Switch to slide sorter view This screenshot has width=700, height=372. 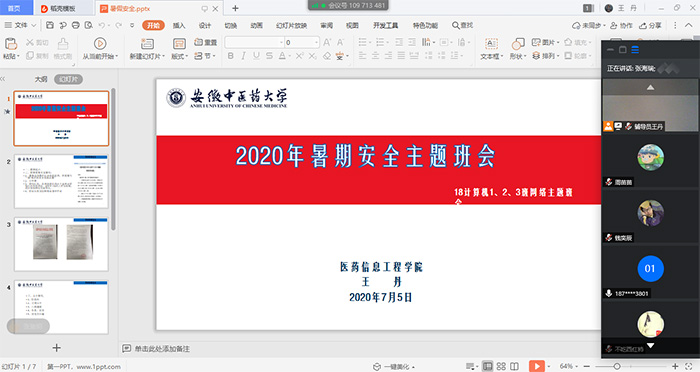501,366
